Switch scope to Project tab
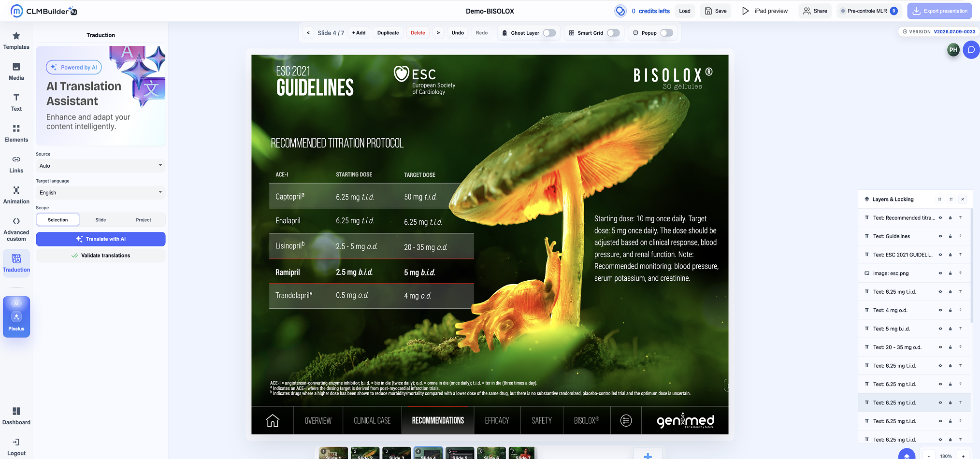The width and height of the screenshot is (980, 459). pyautogui.click(x=144, y=220)
